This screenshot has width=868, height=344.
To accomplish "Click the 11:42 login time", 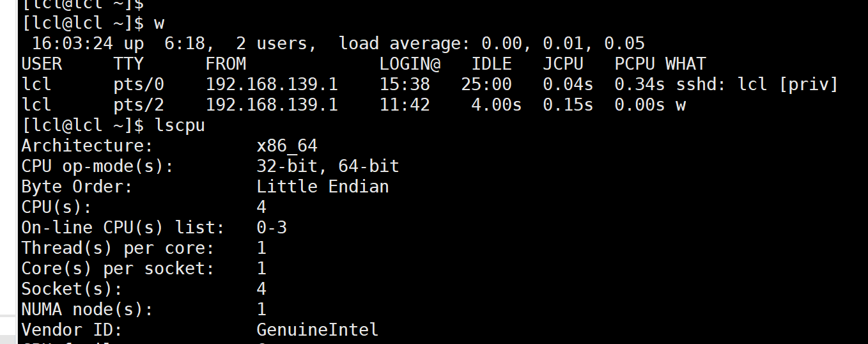I will tap(405, 105).
